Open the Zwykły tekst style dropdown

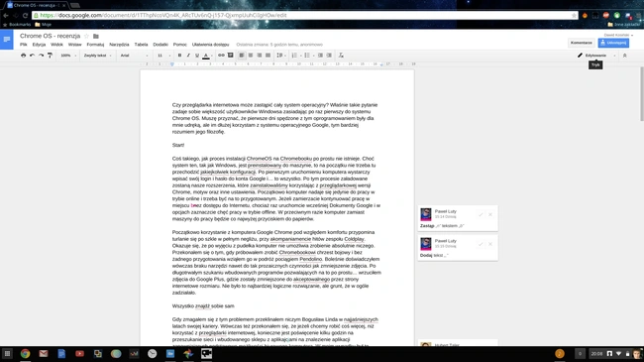tap(97, 56)
